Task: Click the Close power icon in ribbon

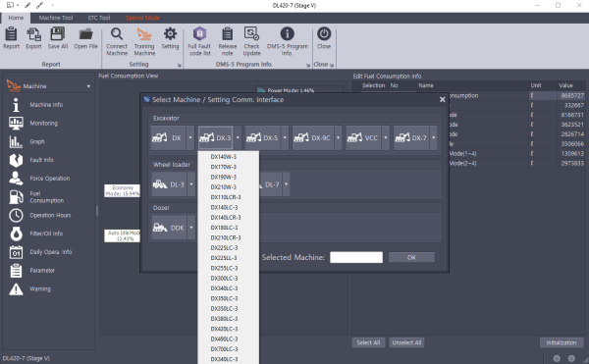Action: click(324, 34)
